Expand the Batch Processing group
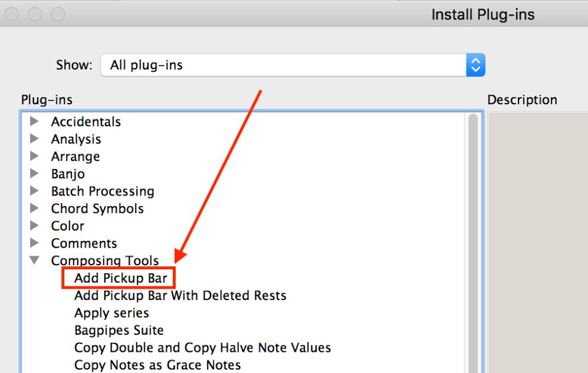Image resolution: width=588 pixels, height=373 pixels. 34,191
